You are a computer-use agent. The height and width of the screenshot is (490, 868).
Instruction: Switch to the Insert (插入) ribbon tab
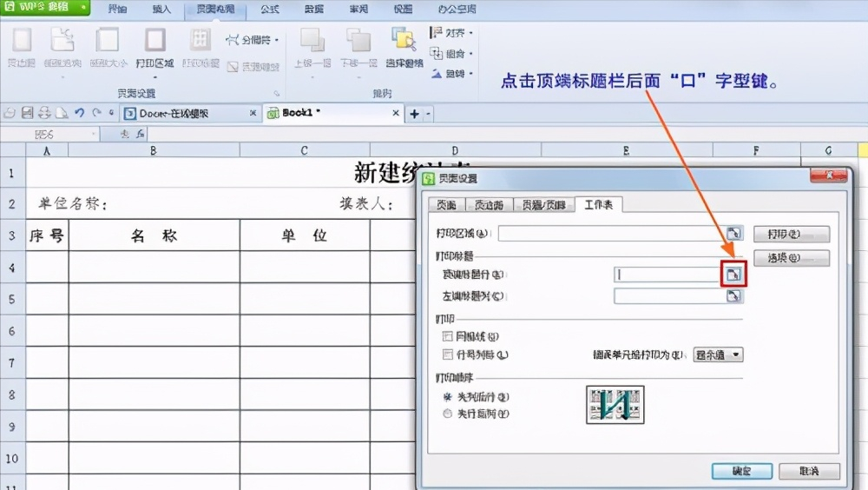(x=161, y=9)
